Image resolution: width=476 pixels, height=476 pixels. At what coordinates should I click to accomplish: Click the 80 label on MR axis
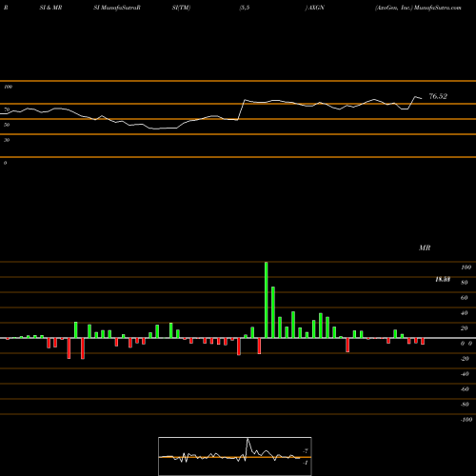pyautogui.click(x=465, y=283)
